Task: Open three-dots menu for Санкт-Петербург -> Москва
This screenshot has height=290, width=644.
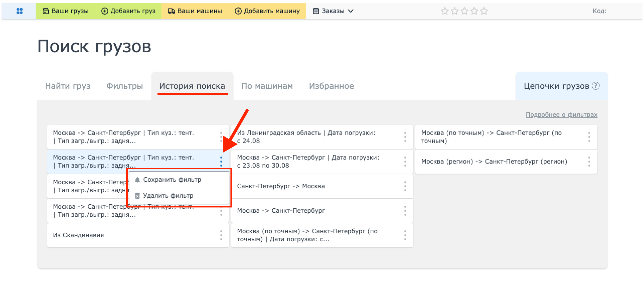Action: [x=405, y=186]
